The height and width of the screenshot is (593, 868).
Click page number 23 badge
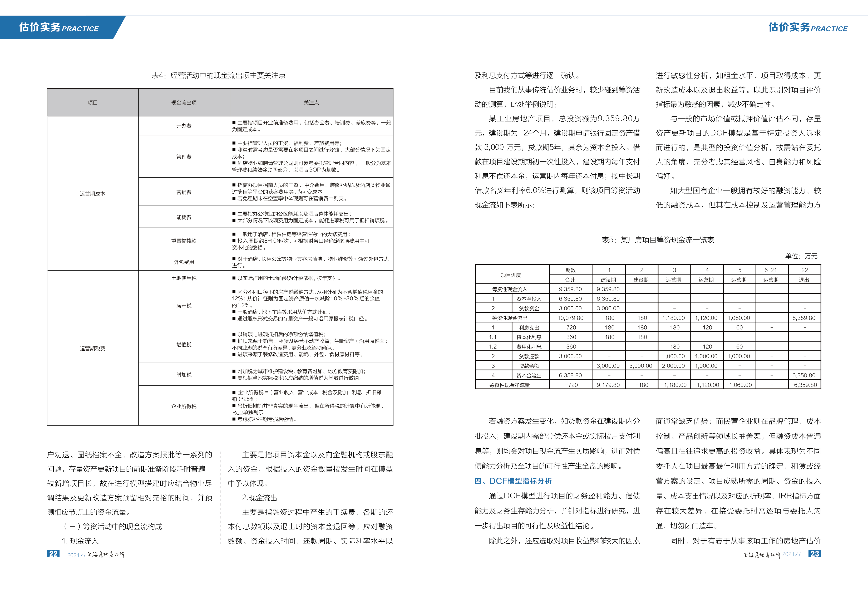coord(815,554)
